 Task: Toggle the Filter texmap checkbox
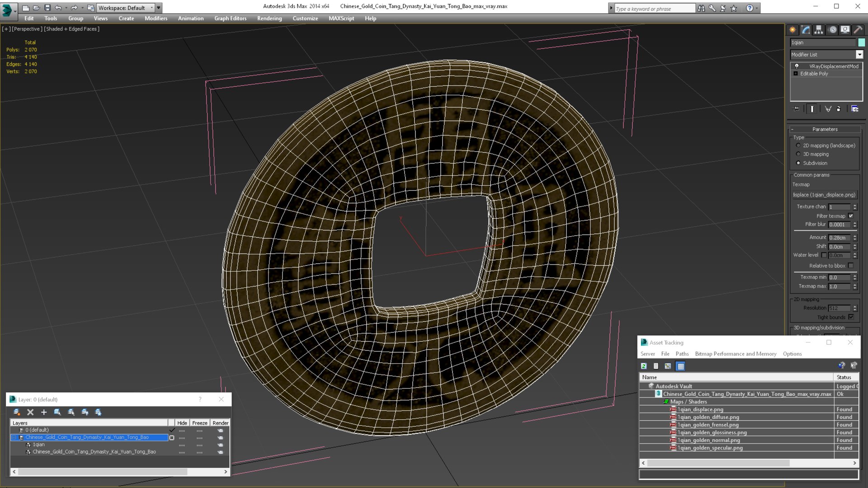[x=851, y=216]
